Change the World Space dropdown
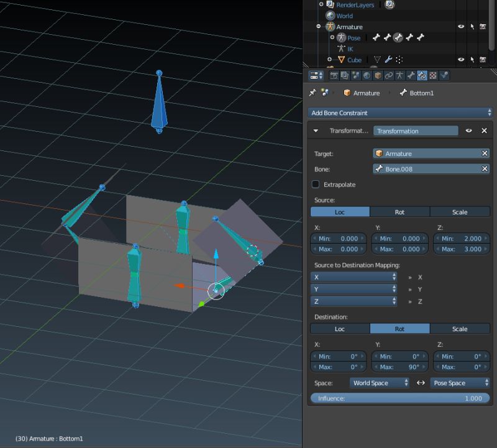497x448 pixels. click(x=380, y=383)
